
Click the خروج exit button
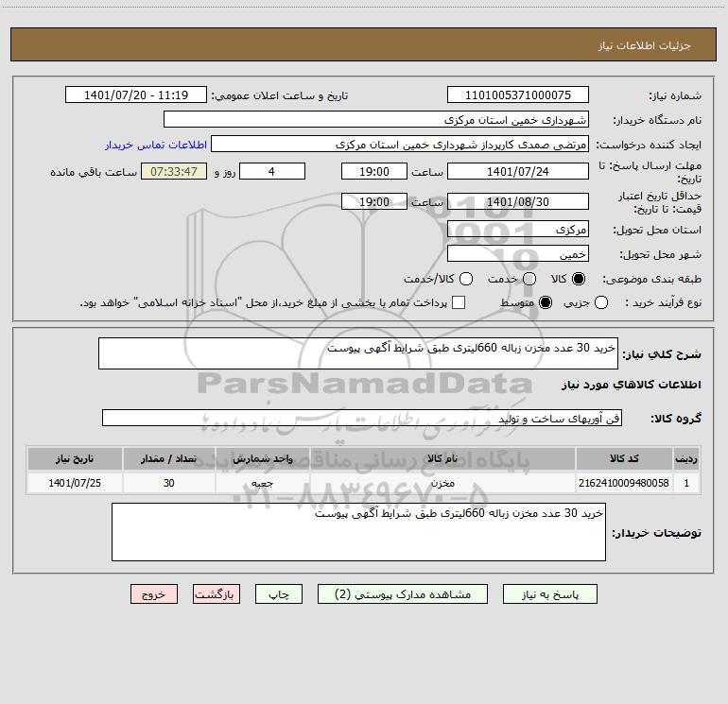[154, 594]
